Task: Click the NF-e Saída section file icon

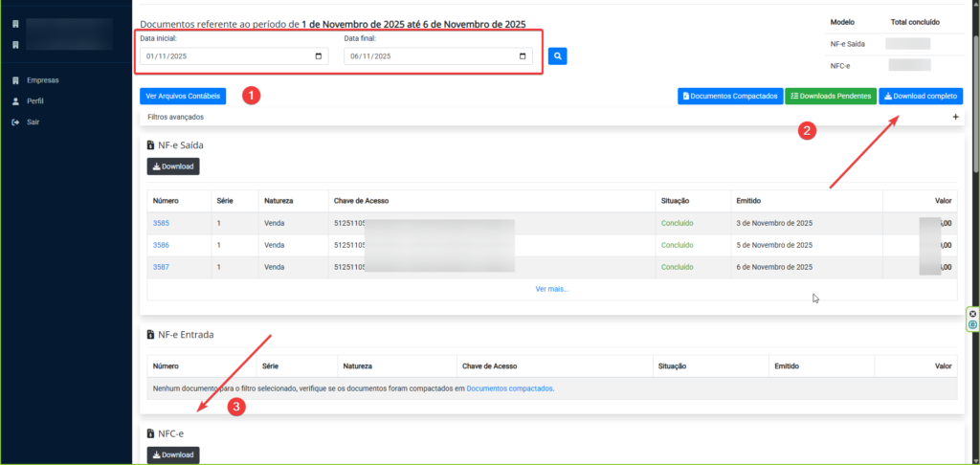Action: click(x=150, y=145)
